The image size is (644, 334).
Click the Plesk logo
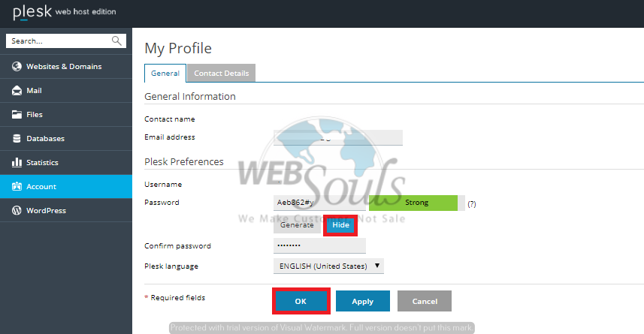pyautogui.click(x=32, y=12)
